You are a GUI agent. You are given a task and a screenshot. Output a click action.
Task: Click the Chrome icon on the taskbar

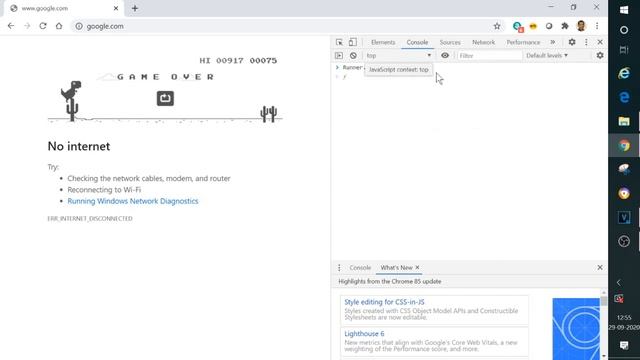click(624, 145)
